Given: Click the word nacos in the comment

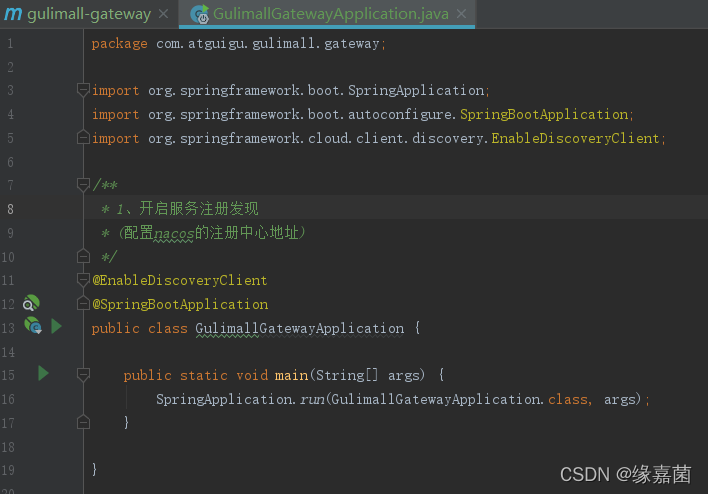Looking at the screenshot, I should (x=174, y=233).
